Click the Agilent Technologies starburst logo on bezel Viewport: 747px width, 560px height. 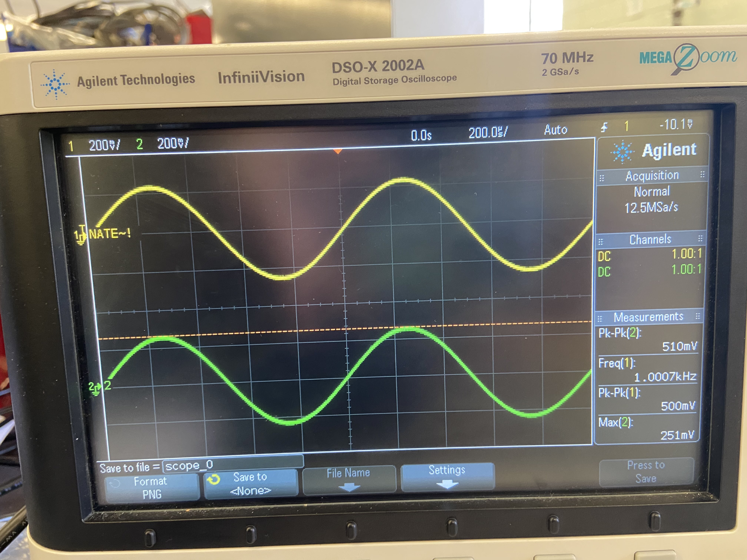(x=55, y=84)
